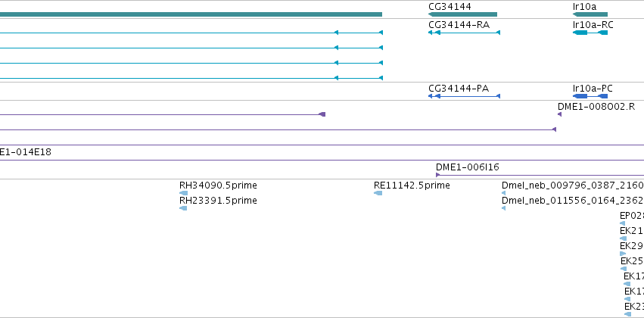Click the RE11142.5prime label
The width and height of the screenshot is (644, 318).
coord(412,185)
